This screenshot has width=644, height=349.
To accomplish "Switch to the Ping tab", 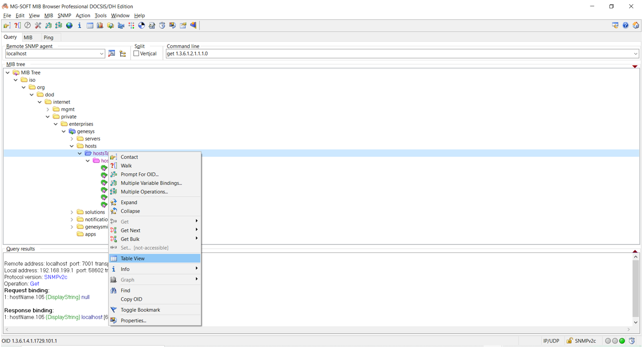I will click(x=48, y=38).
